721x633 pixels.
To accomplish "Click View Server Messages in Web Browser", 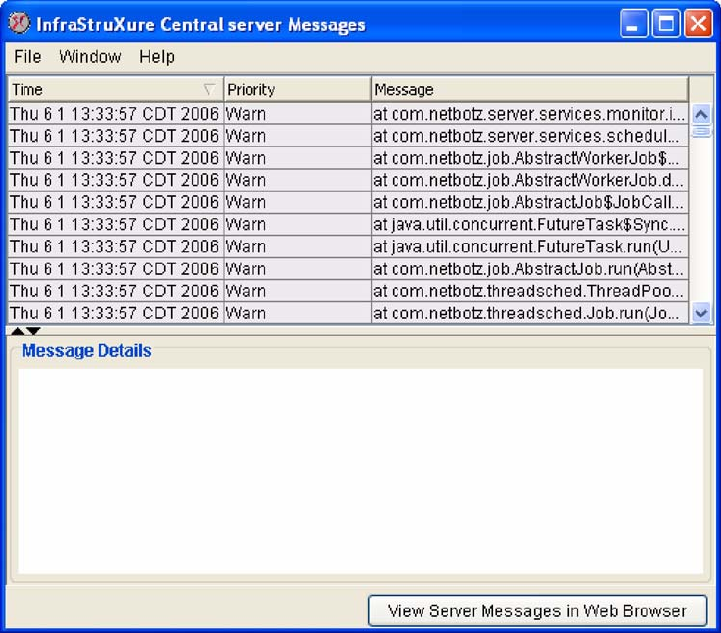I will (537, 610).
